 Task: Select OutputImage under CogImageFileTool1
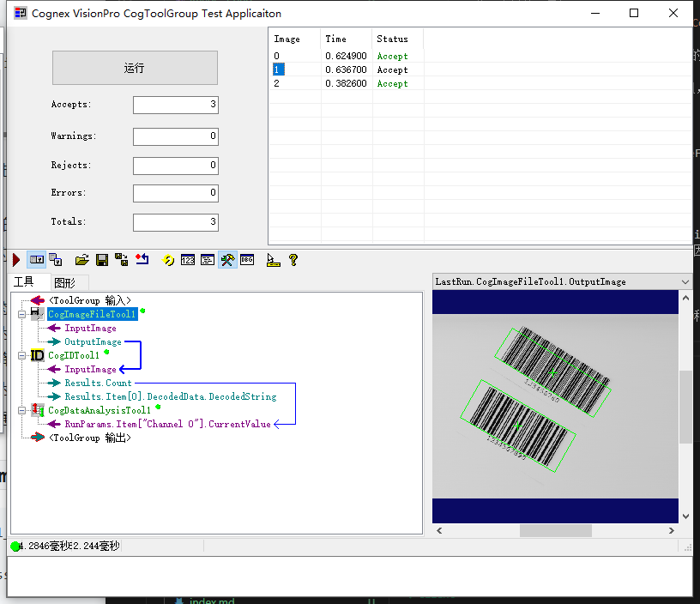click(93, 342)
